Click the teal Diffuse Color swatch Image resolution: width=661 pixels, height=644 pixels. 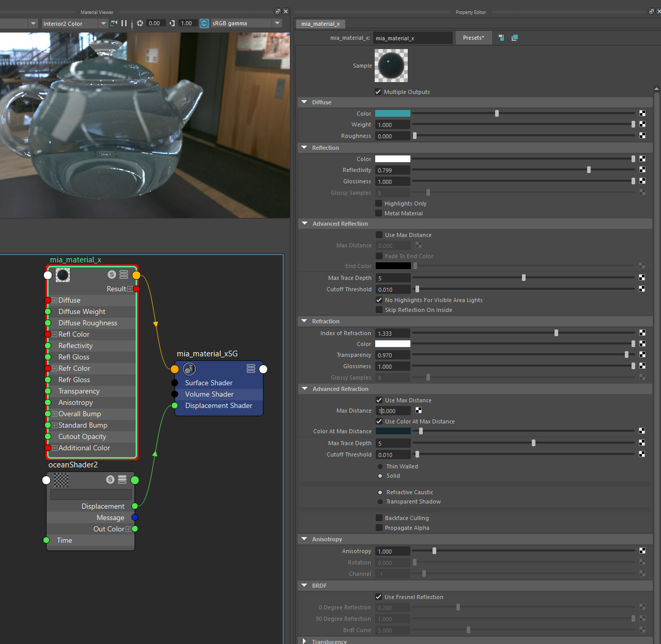(393, 113)
